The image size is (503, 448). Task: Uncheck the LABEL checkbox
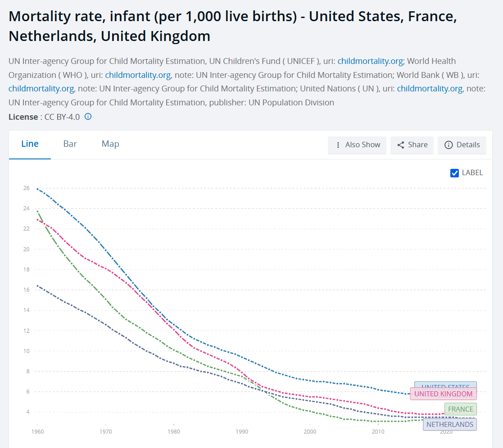[454, 173]
